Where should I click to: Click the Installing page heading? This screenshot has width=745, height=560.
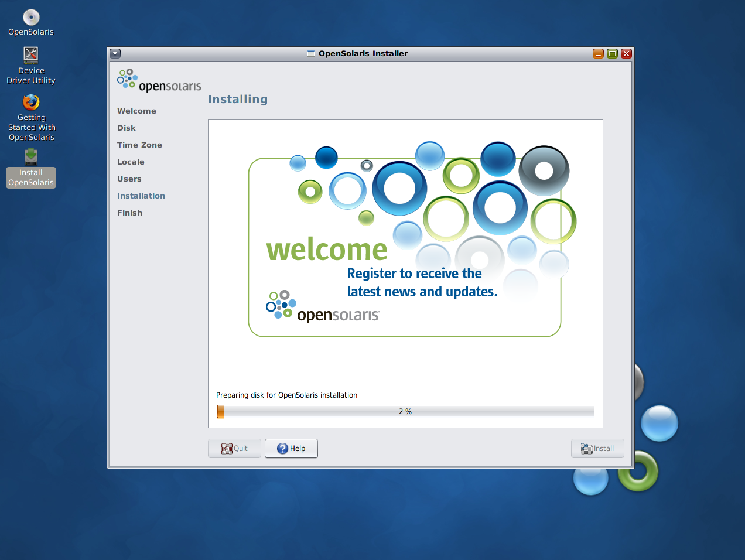point(238,99)
